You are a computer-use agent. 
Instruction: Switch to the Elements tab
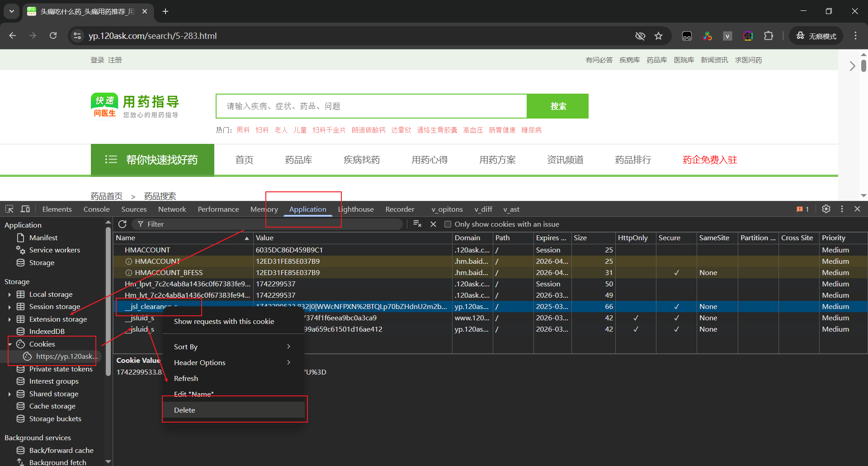(57, 209)
